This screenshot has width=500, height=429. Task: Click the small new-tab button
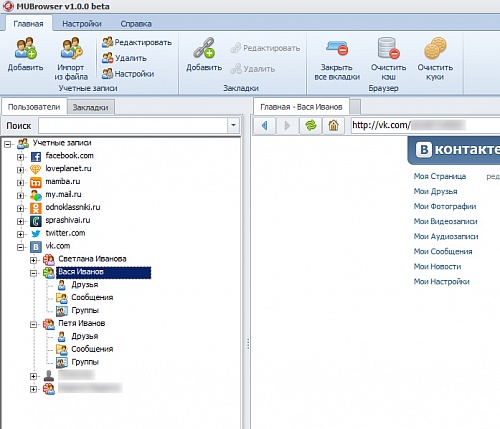tap(355, 107)
